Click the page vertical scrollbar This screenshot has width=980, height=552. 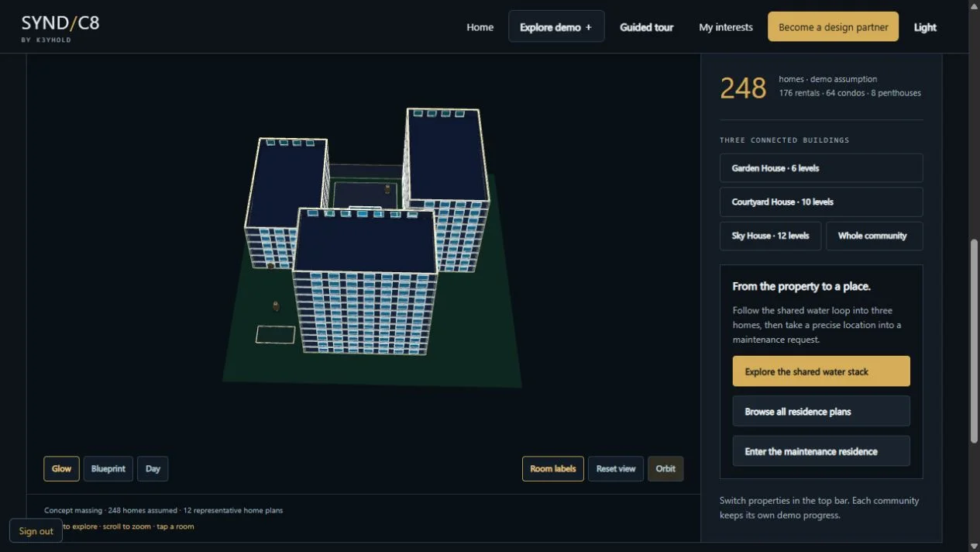click(x=975, y=341)
